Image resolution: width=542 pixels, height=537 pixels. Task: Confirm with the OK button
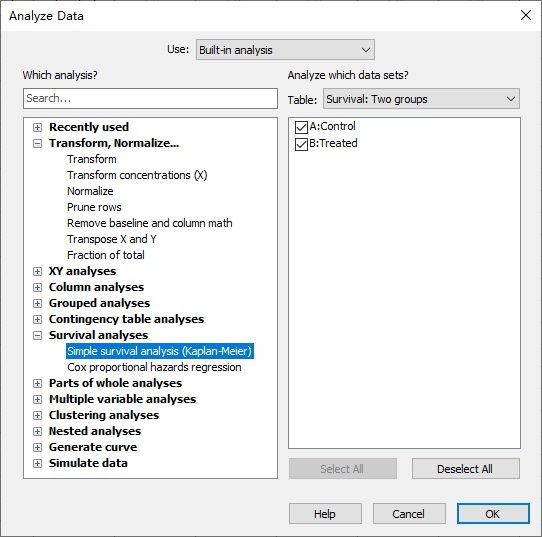pos(493,514)
